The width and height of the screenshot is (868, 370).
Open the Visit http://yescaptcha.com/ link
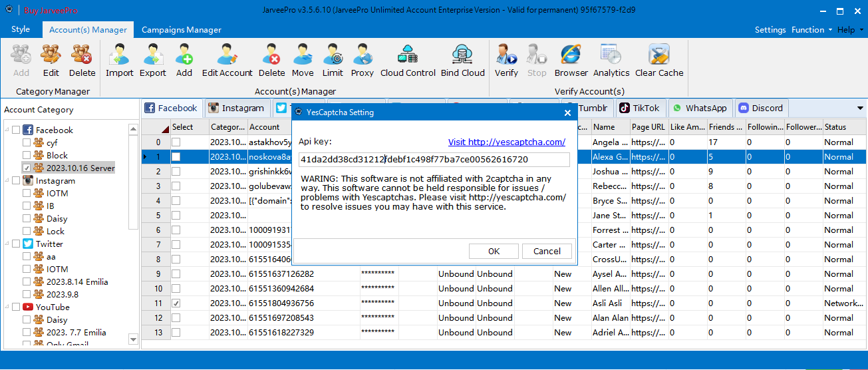coord(507,142)
